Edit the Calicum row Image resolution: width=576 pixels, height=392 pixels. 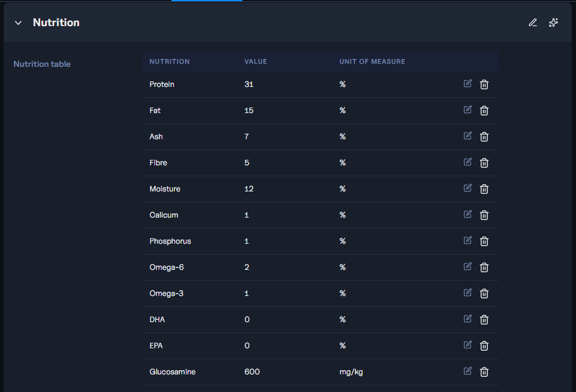[x=468, y=214]
